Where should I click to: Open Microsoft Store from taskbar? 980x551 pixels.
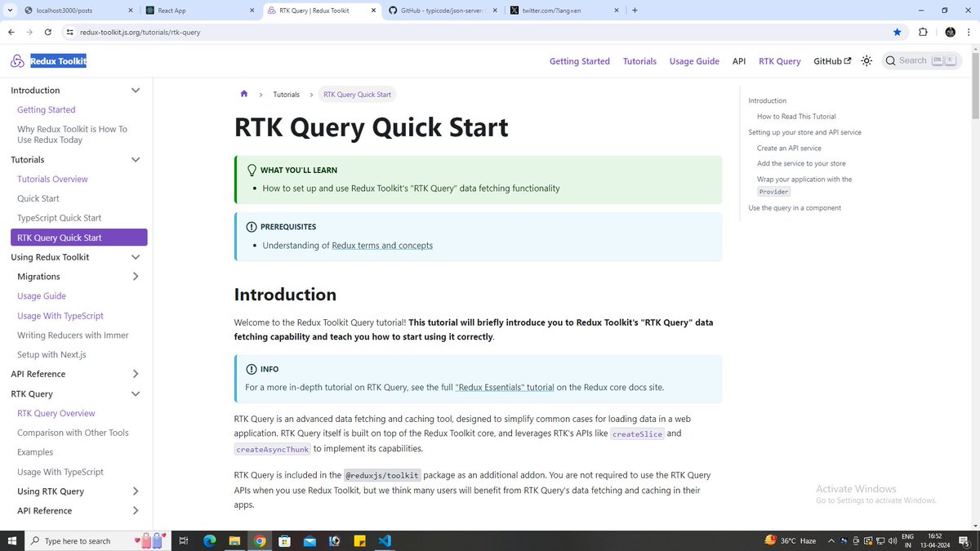pyautogui.click(x=284, y=540)
